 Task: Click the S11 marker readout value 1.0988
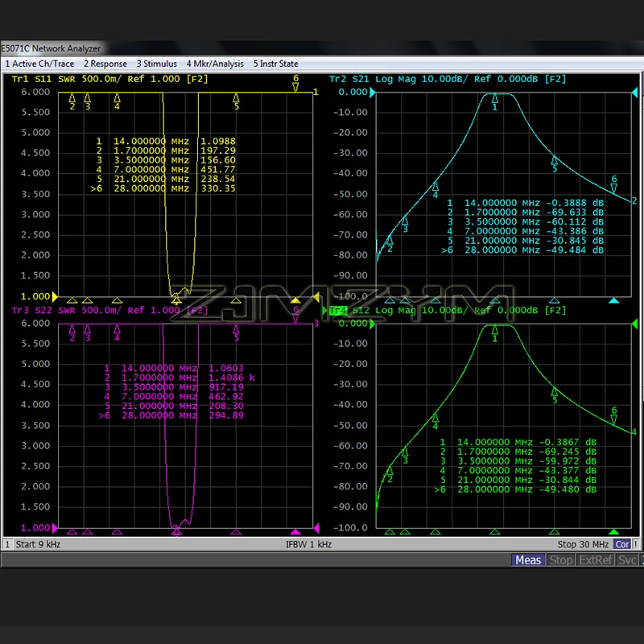(218, 142)
